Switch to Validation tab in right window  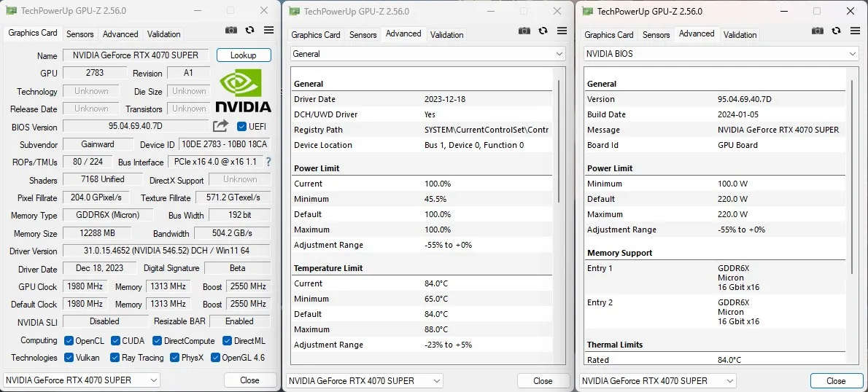click(x=740, y=34)
